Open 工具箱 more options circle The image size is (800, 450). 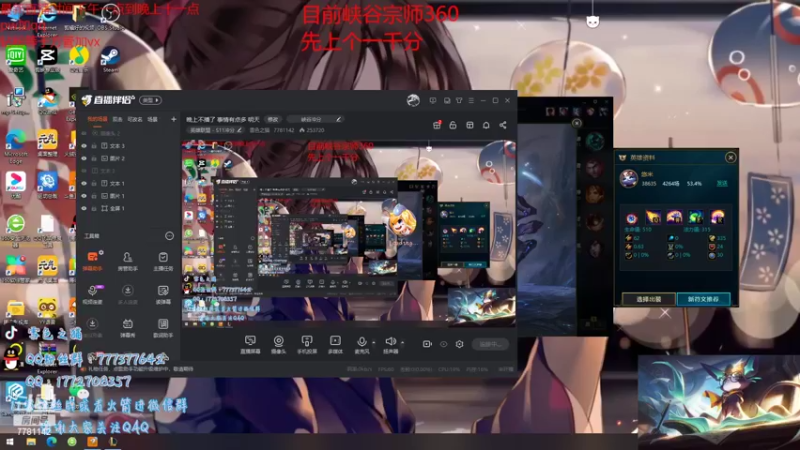tap(169, 236)
